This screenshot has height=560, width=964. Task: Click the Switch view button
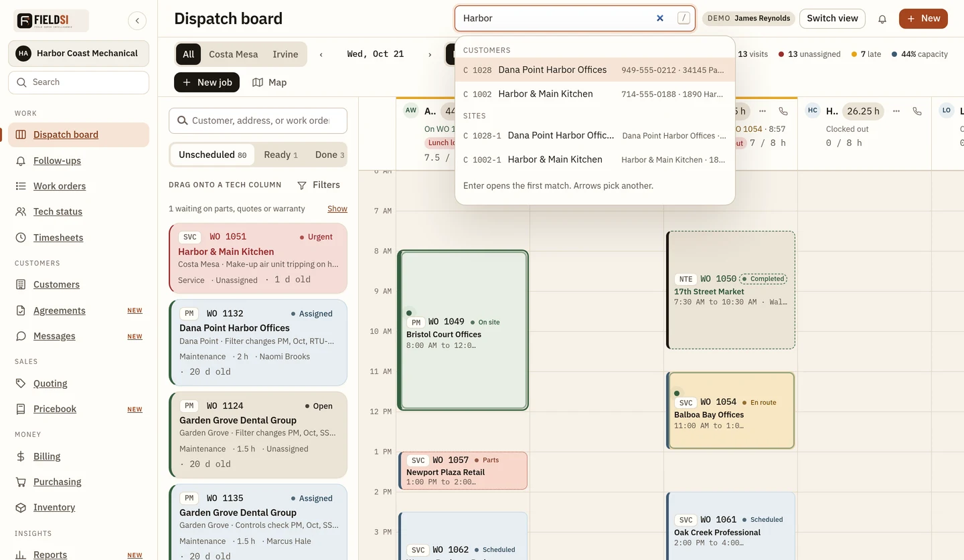832,19
